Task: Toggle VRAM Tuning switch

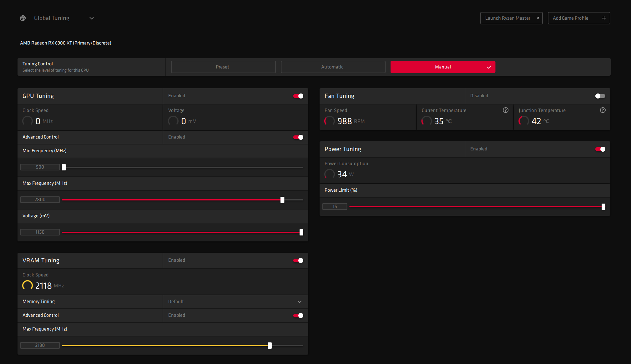Action: (298, 260)
